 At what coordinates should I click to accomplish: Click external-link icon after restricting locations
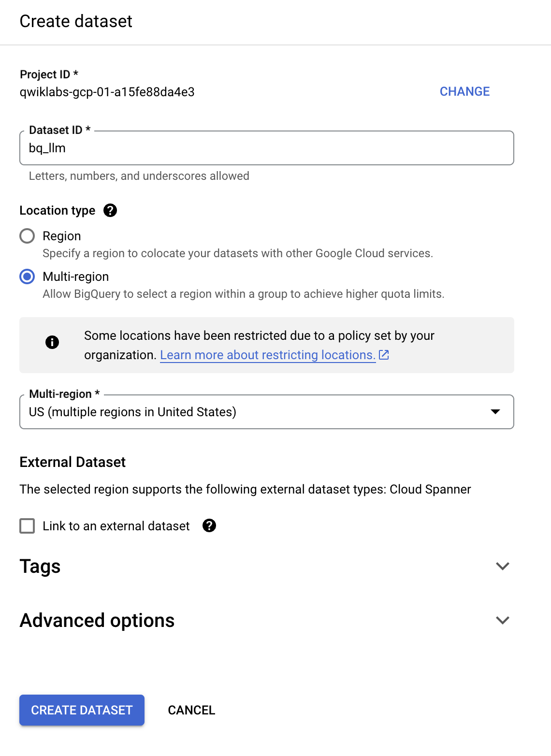384,355
